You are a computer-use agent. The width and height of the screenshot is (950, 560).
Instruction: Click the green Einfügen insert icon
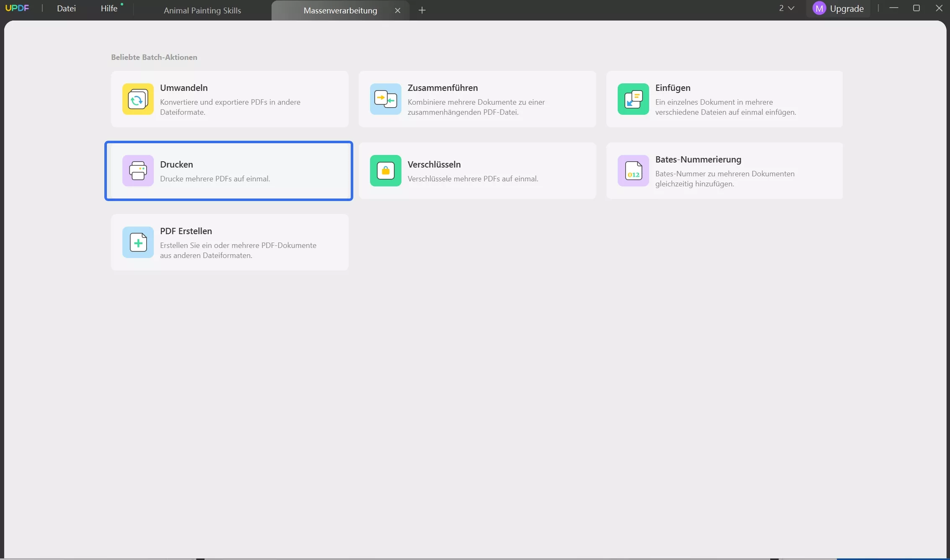(x=633, y=99)
